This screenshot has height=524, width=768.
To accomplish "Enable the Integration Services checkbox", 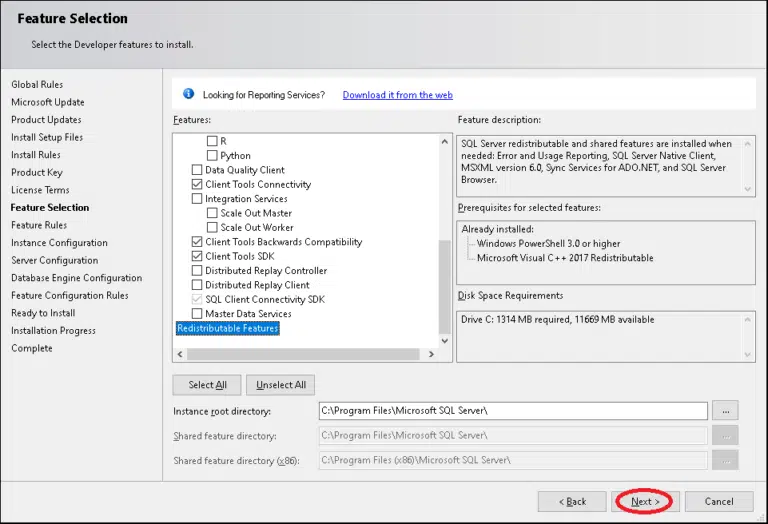I will click(197, 198).
